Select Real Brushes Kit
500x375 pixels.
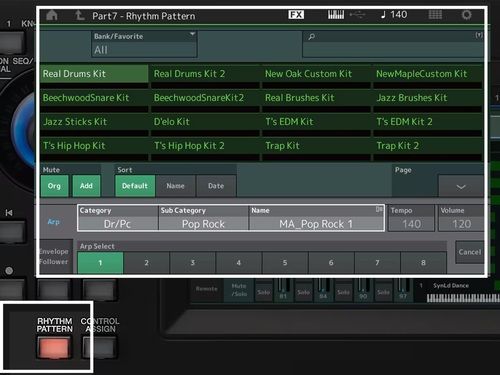(316, 98)
